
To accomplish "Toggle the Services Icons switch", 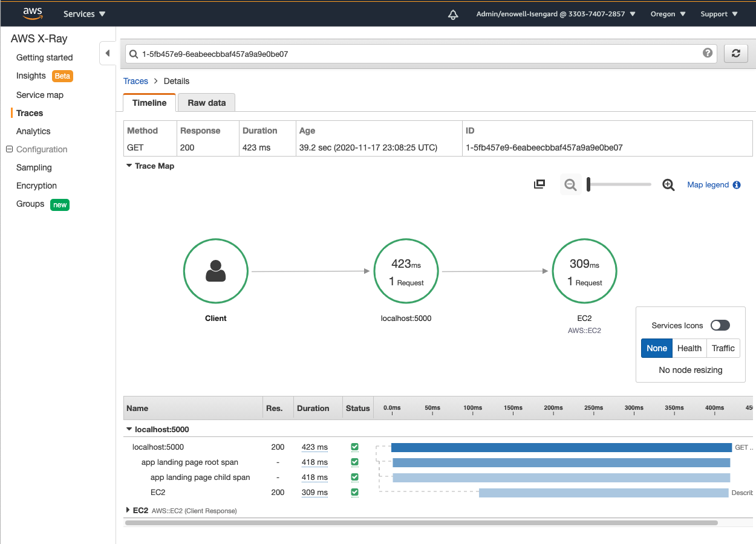I will pyautogui.click(x=720, y=325).
